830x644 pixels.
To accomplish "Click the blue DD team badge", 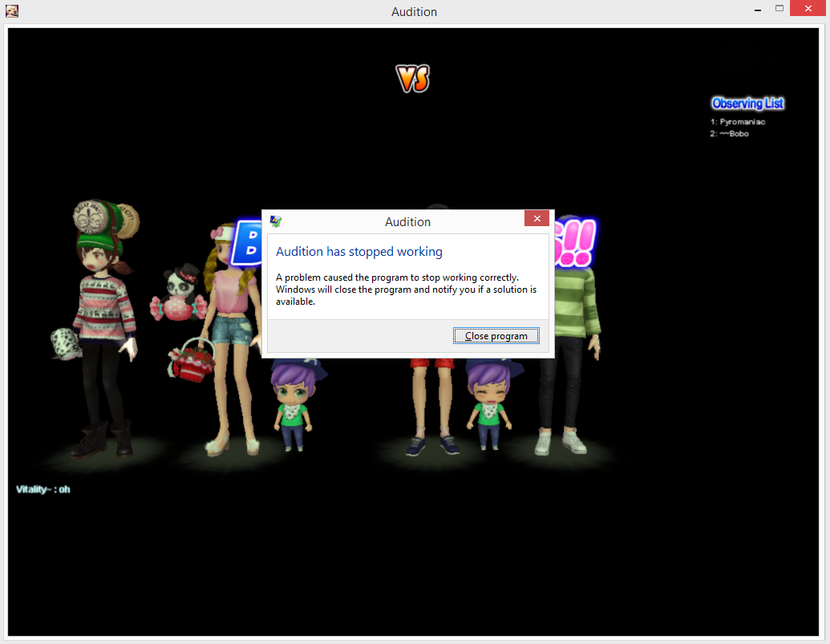I will click(247, 242).
